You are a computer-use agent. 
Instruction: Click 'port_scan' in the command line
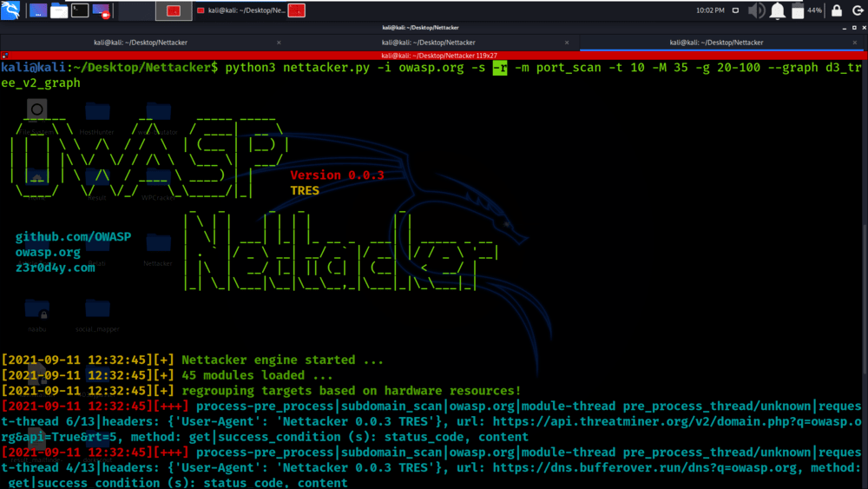pyautogui.click(x=569, y=68)
